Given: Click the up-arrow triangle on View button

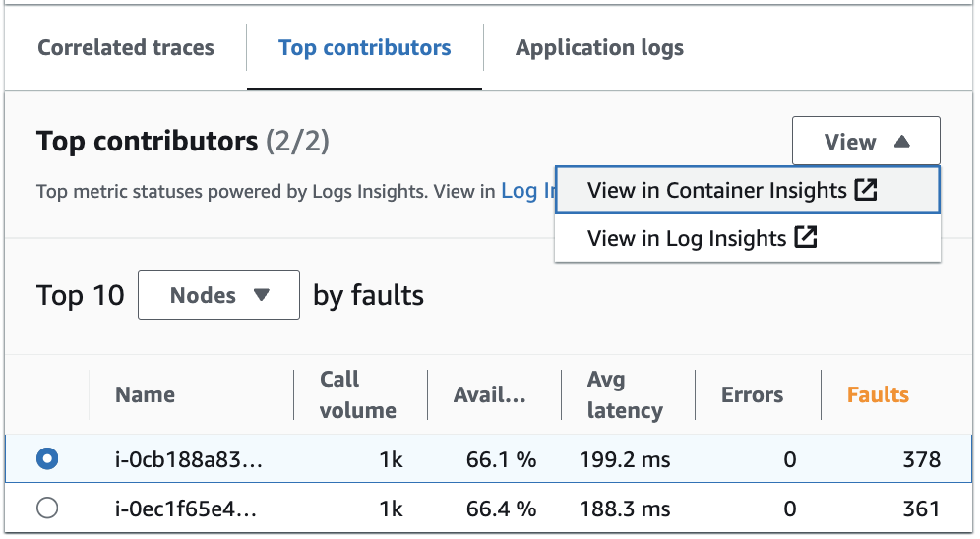Looking at the screenshot, I should pos(902,142).
